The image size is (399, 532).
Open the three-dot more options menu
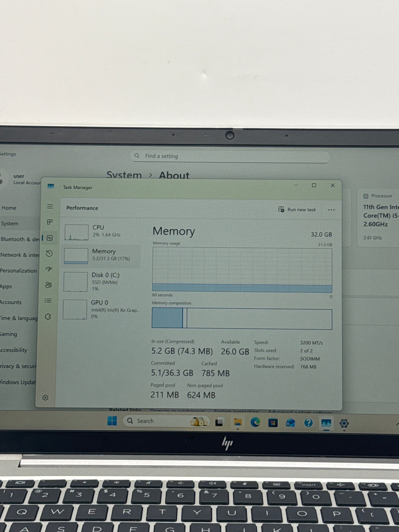[331, 210]
